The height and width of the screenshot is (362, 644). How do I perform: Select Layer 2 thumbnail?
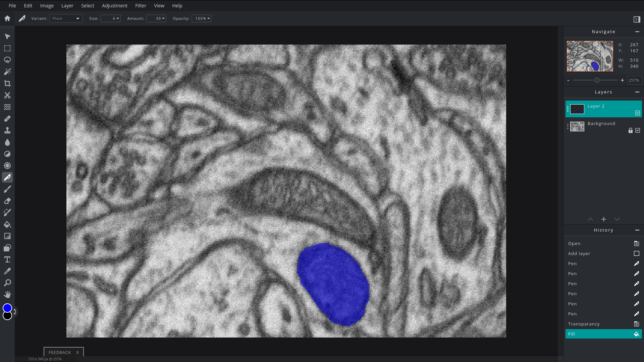tap(577, 109)
